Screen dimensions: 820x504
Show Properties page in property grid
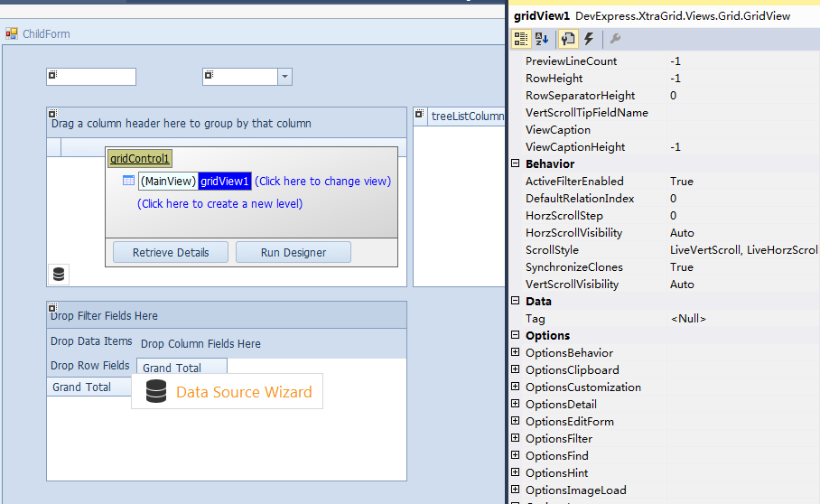tap(567, 39)
